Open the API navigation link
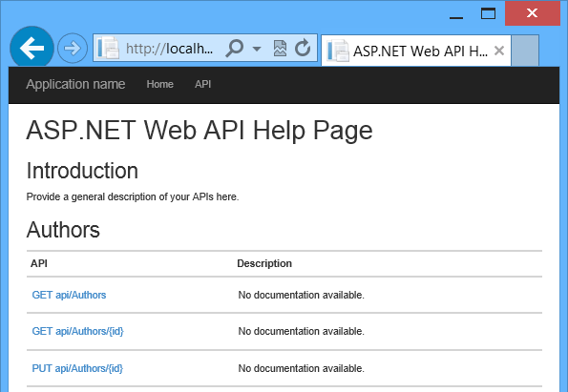 (202, 84)
